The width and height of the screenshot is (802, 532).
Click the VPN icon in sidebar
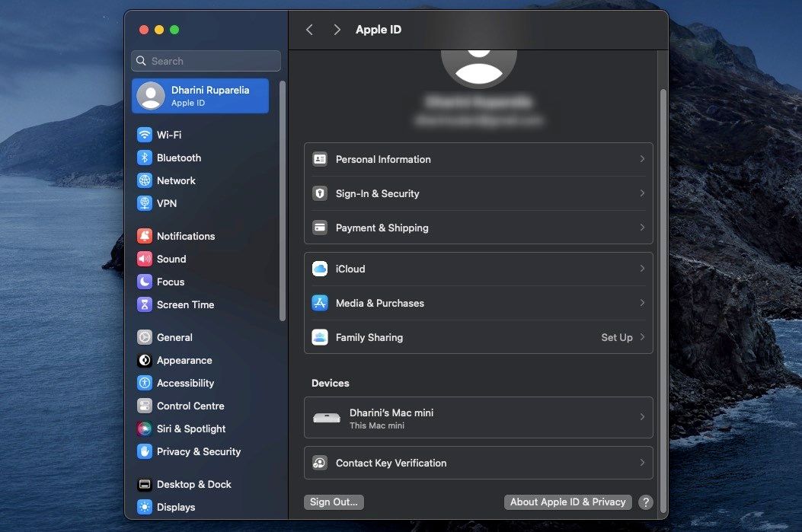pos(145,203)
